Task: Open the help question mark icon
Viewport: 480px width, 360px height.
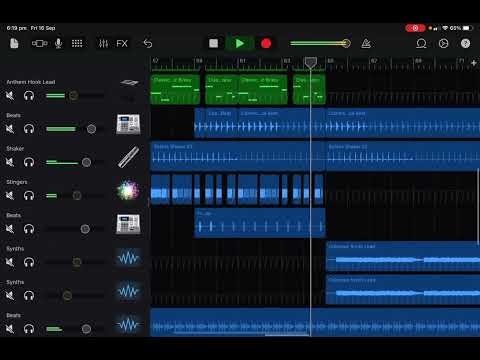Action: click(465, 43)
